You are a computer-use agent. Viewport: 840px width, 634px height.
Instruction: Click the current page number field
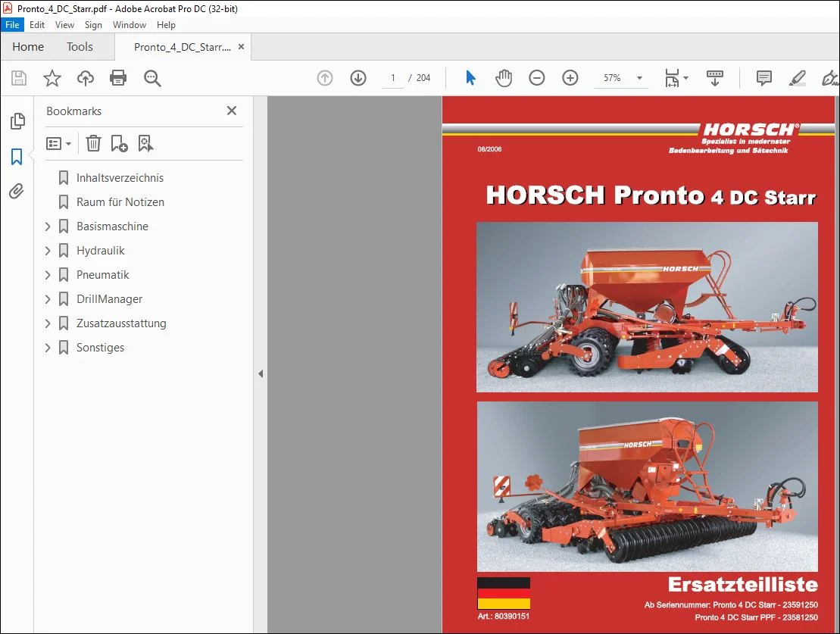click(x=392, y=78)
